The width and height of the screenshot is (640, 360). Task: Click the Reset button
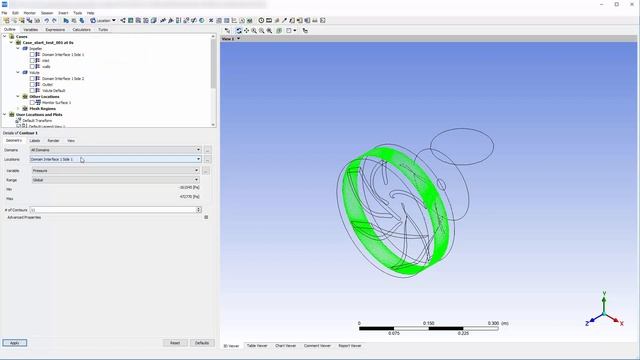tap(175, 343)
